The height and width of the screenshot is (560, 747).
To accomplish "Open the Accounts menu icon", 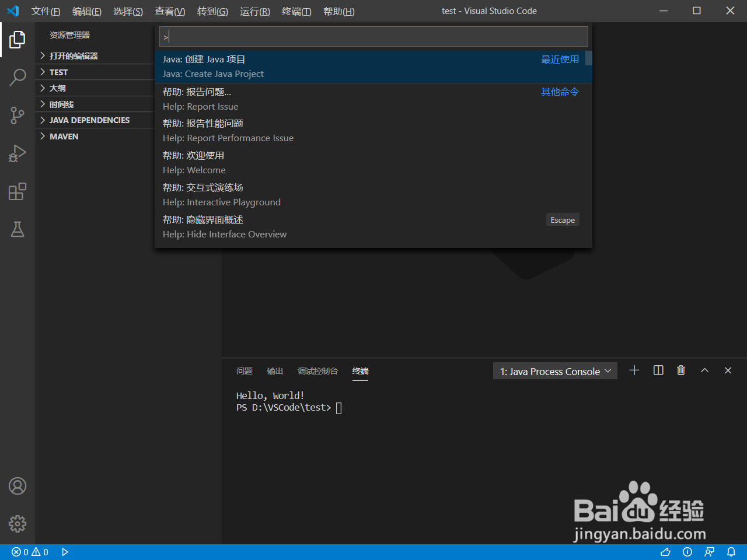I will (x=18, y=486).
